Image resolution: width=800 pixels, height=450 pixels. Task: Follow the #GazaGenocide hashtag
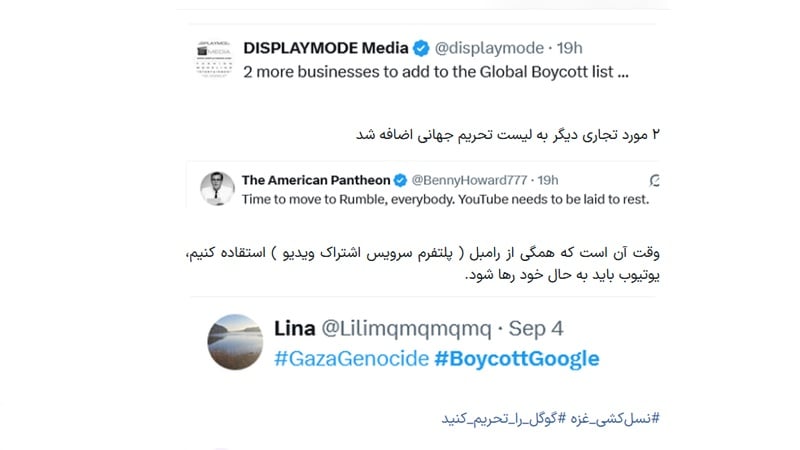pos(351,358)
